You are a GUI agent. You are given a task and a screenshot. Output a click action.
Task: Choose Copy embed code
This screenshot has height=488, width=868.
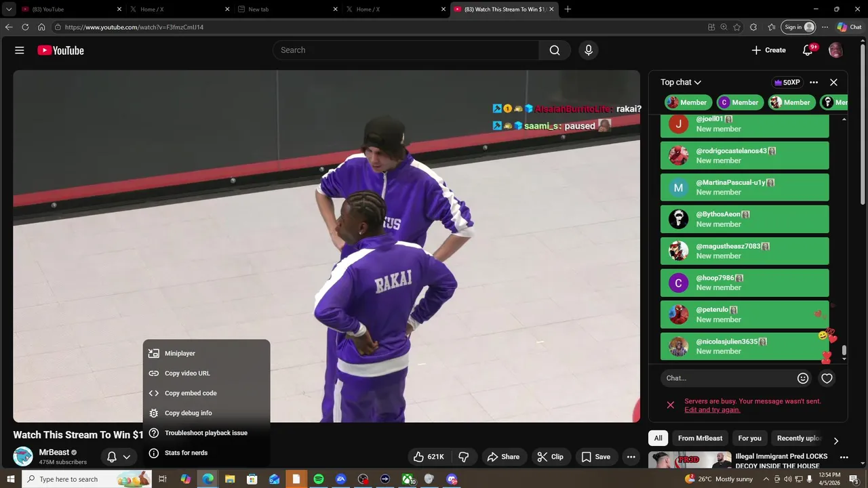click(x=207, y=393)
